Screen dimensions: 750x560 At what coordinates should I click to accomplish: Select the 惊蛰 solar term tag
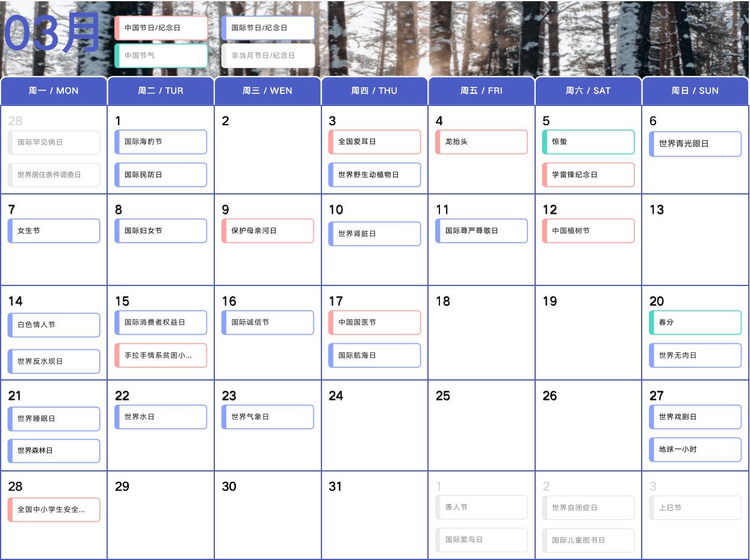[587, 142]
